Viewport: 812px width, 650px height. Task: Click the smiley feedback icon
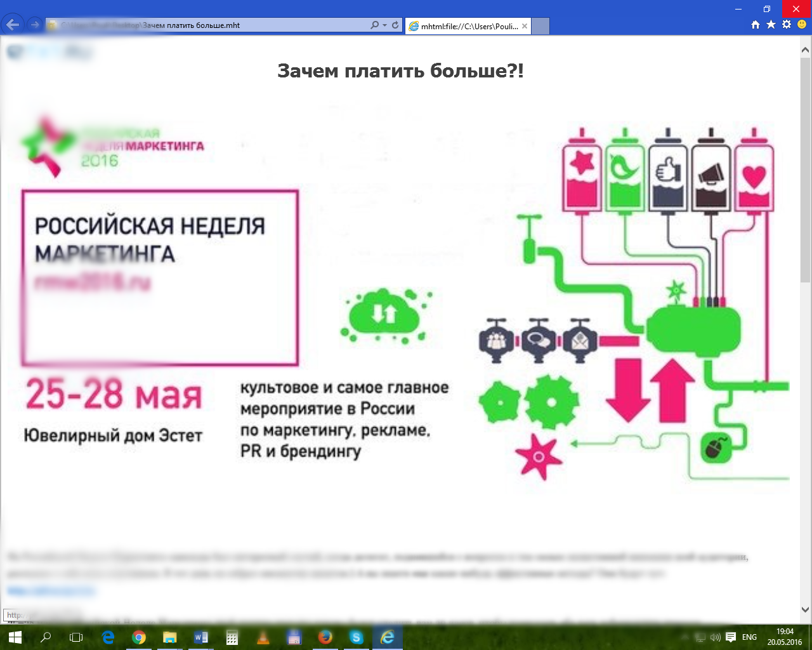click(802, 25)
